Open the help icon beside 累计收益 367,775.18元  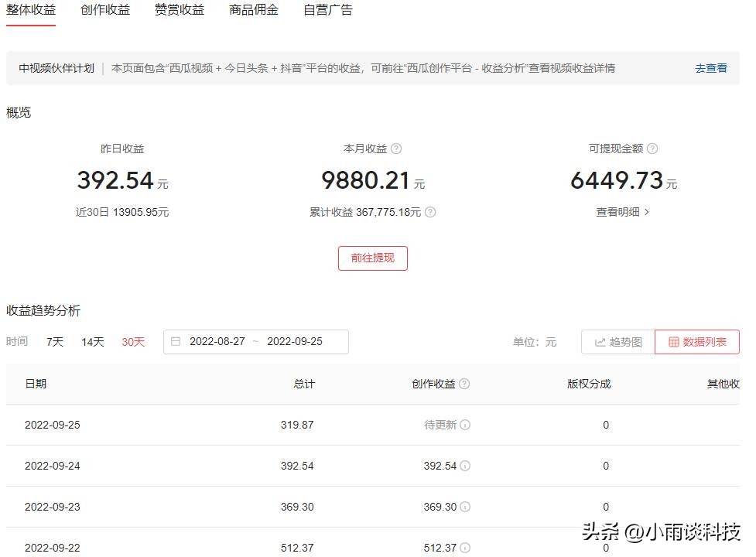point(429,212)
